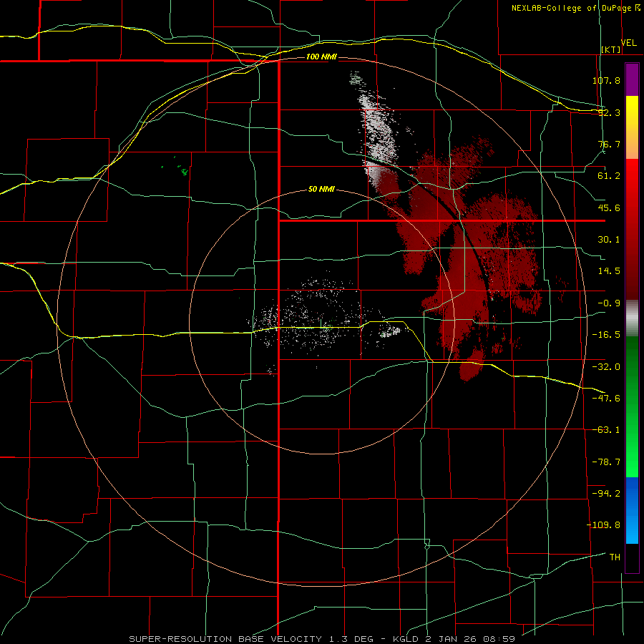Select the -78.7 velocity scale value
Screen dimensions: 644x644
tap(606, 462)
